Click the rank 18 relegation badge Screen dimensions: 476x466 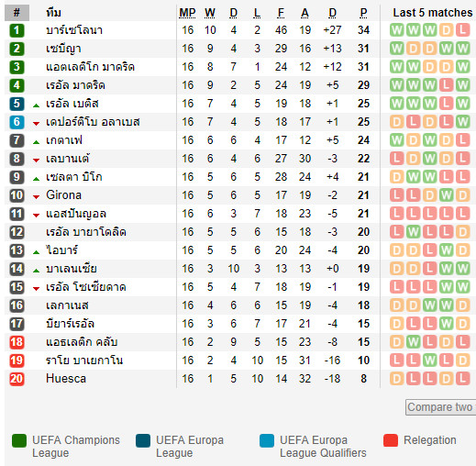(x=17, y=342)
